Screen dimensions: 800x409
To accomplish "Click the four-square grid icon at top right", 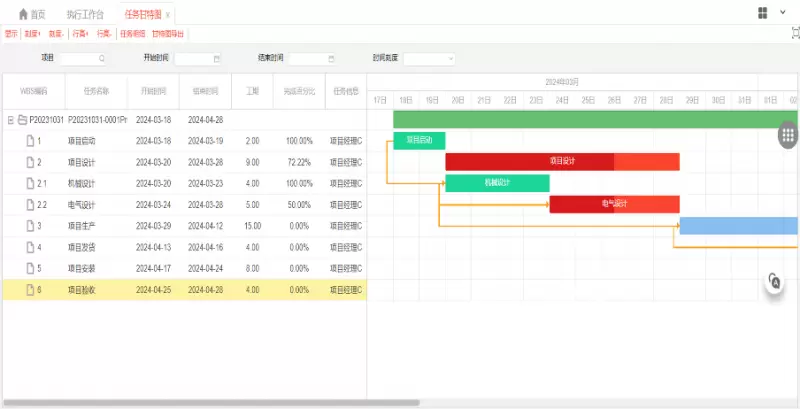I will [763, 13].
